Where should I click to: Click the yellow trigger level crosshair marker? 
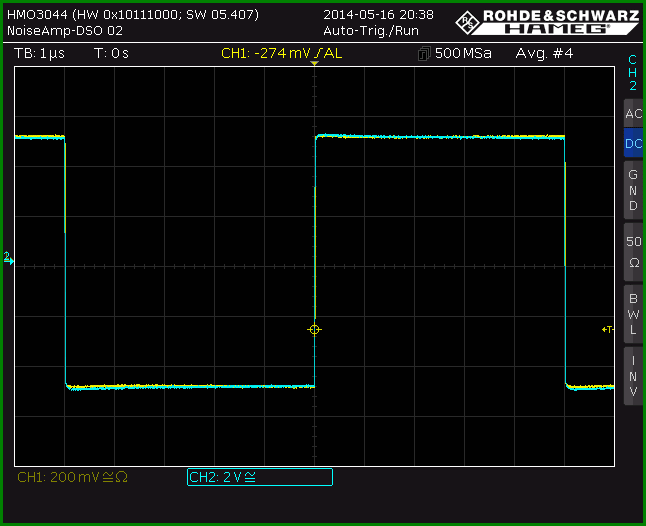pos(314,330)
